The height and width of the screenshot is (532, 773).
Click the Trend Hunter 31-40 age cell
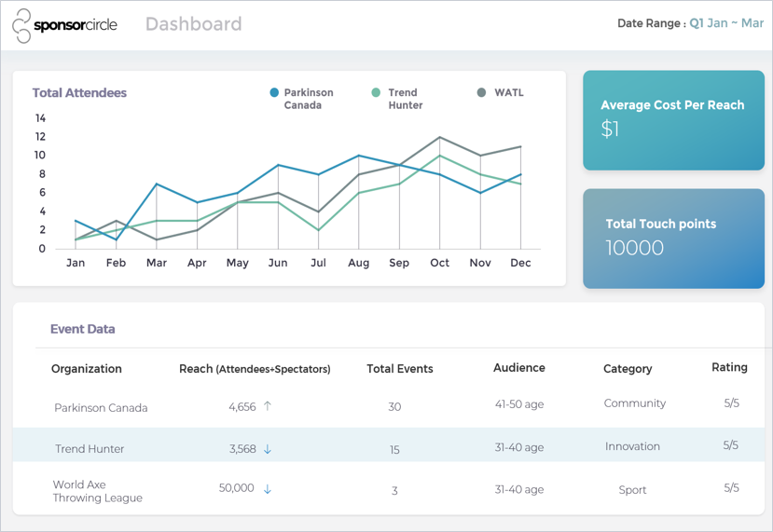tap(519, 447)
